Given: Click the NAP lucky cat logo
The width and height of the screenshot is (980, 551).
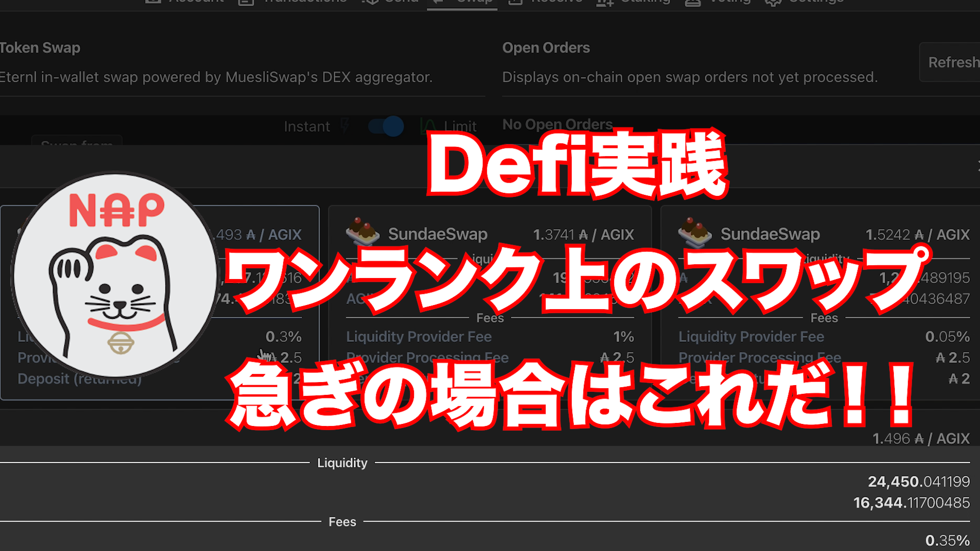Looking at the screenshot, I should [115, 275].
